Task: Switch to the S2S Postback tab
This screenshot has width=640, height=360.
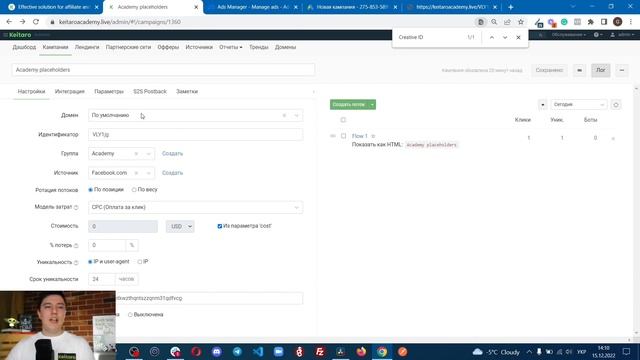Action: pyautogui.click(x=150, y=92)
